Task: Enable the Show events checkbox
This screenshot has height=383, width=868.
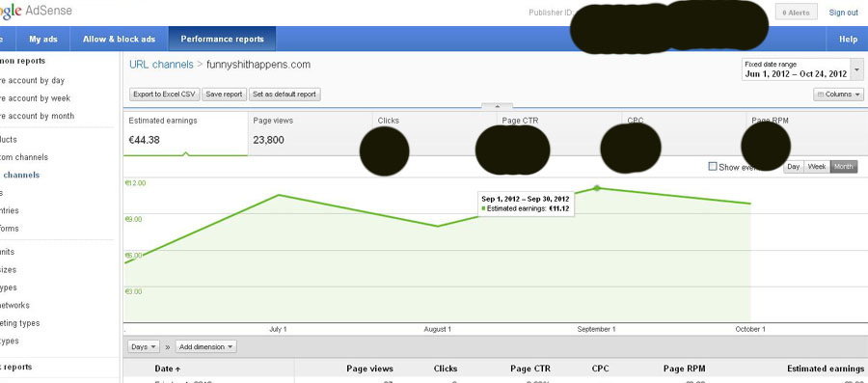Action: (x=713, y=167)
